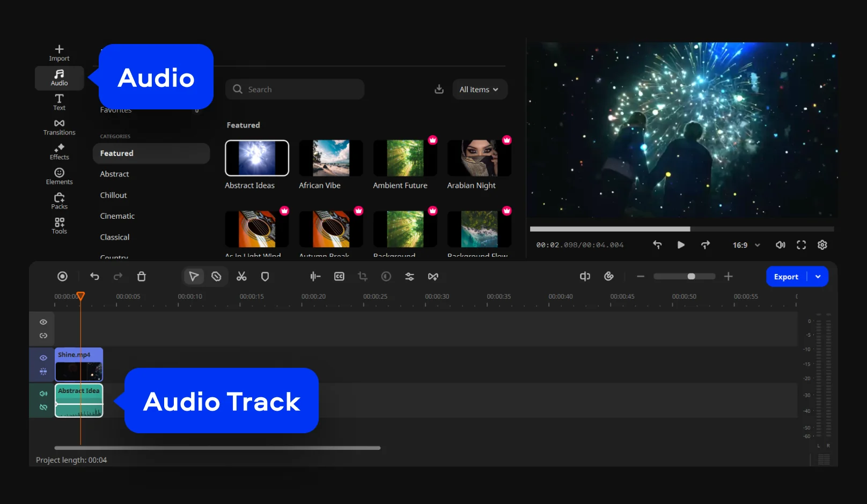Click the Import media icon

click(x=59, y=53)
